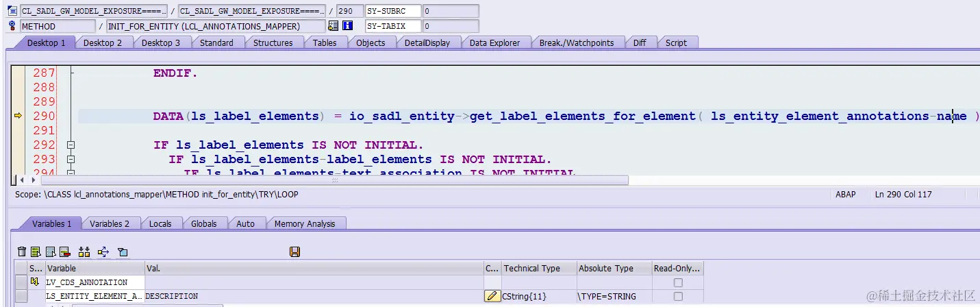The height and width of the screenshot is (307, 980).
Task: Click the second include name field CL_SADL_GW_MODEL_EXPOSURE
Action: coord(251,11)
